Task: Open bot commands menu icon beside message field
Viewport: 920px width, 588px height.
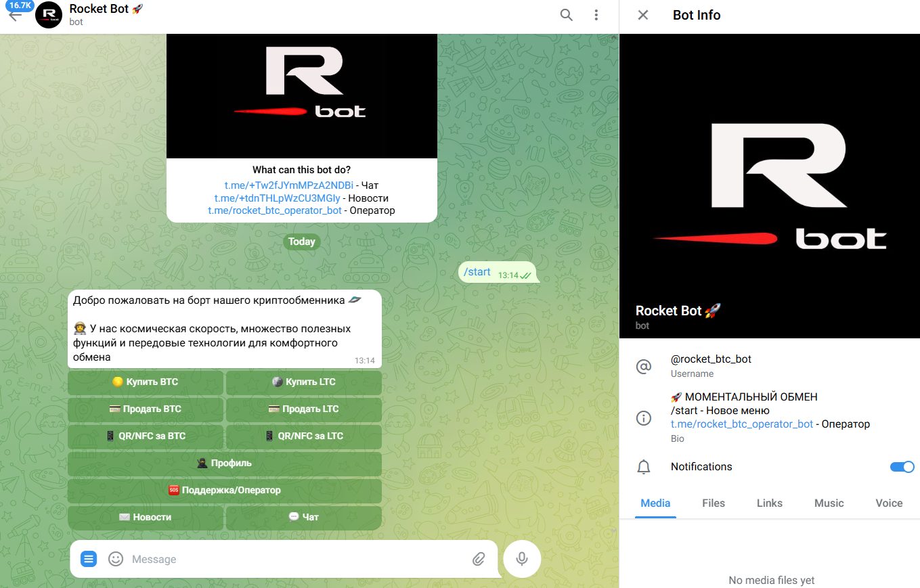Action: point(89,559)
